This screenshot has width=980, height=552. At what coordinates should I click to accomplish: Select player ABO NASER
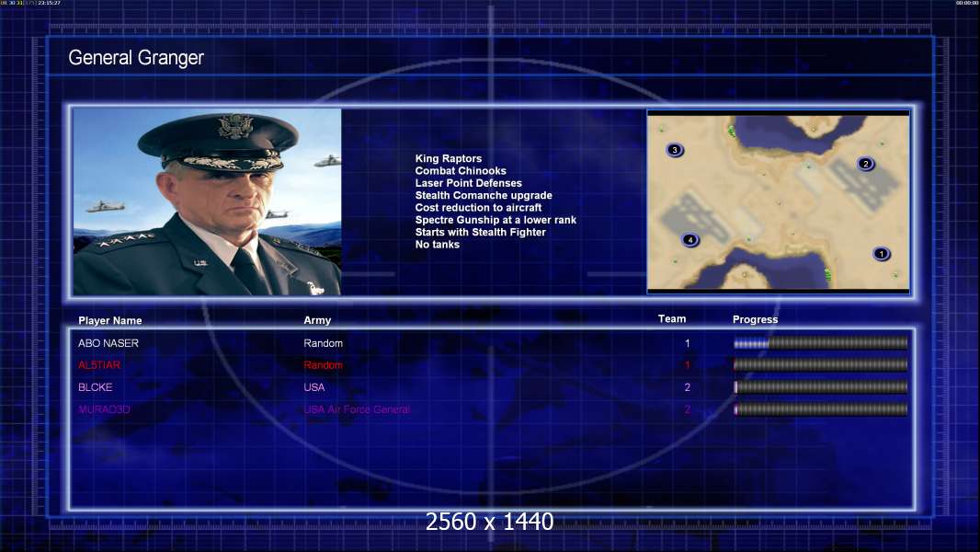(108, 343)
